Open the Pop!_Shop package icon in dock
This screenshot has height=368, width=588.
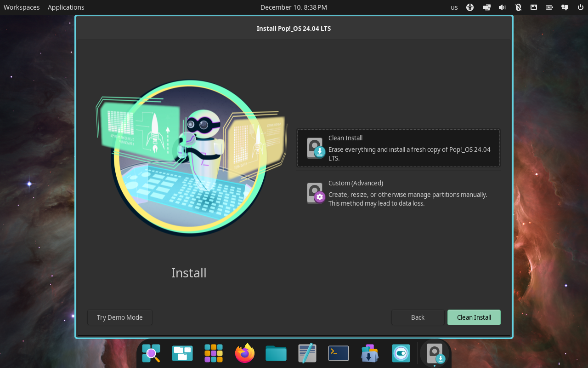tap(369, 353)
